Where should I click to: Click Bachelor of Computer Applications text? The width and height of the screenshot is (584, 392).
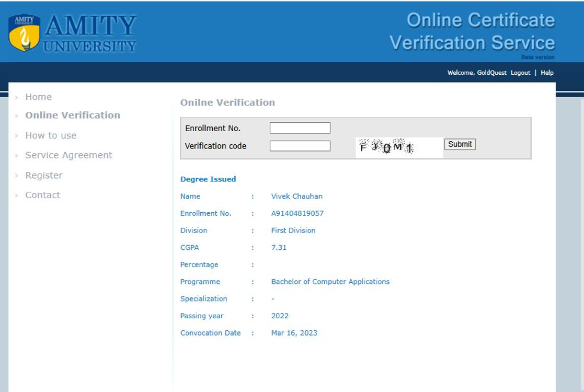[330, 282]
